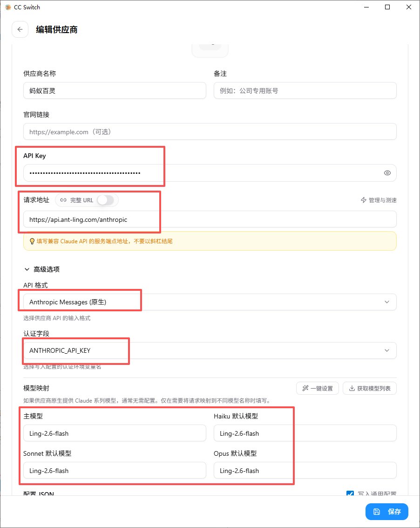Focus the 备注 input field

coord(305,90)
